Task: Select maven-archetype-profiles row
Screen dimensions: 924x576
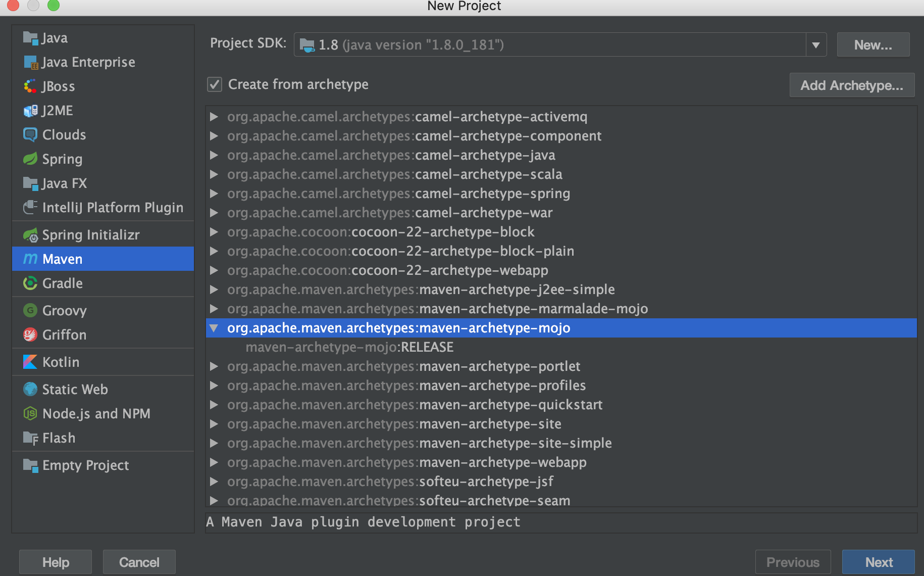Action: (x=561, y=386)
